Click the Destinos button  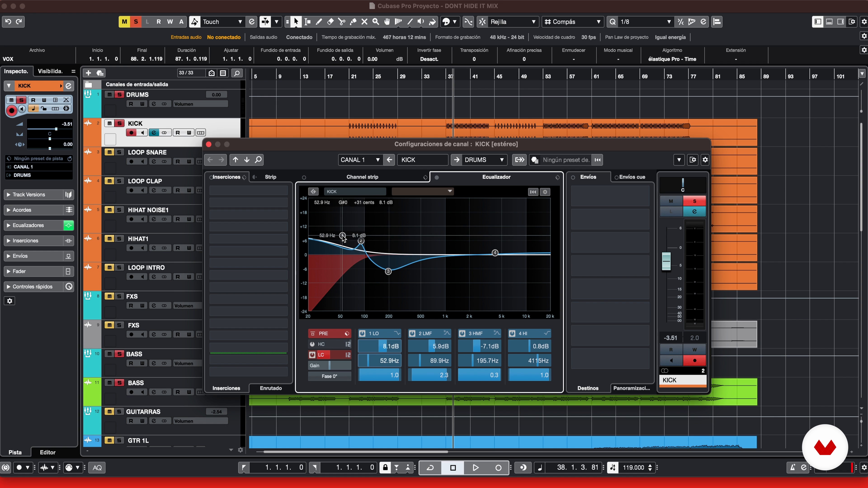coord(588,388)
